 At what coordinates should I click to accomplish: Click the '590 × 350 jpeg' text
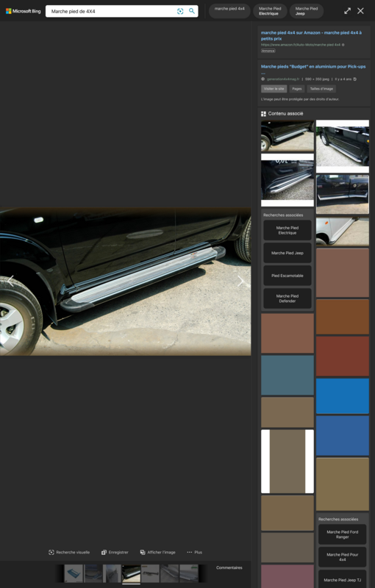[x=317, y=79]
